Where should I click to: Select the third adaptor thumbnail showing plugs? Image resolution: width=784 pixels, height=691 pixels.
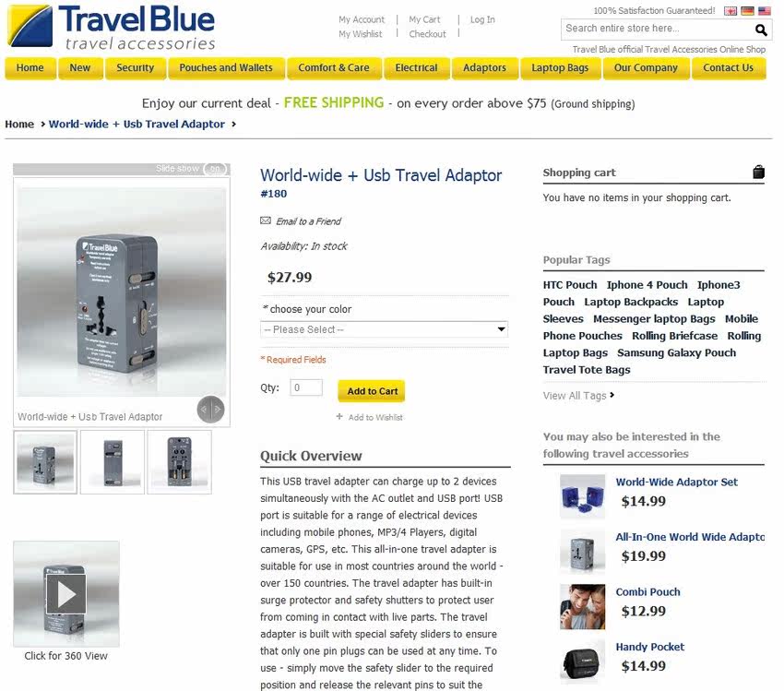point(180,462)
